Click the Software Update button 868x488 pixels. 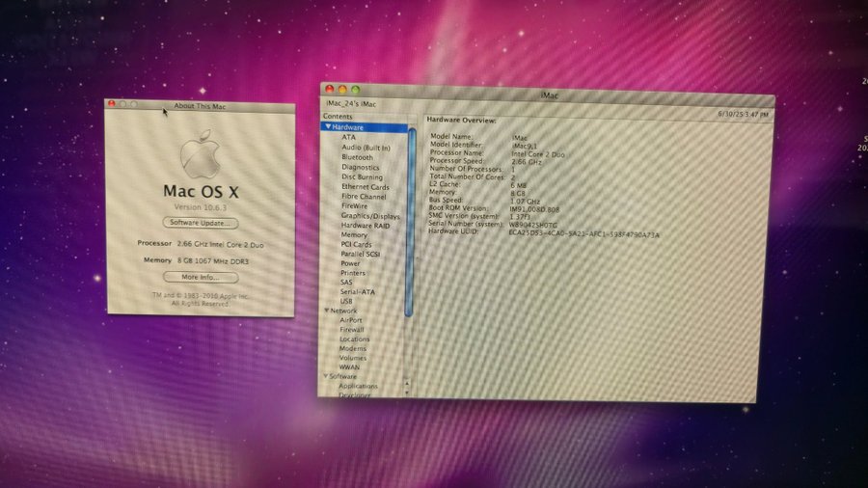coord(200,223)
